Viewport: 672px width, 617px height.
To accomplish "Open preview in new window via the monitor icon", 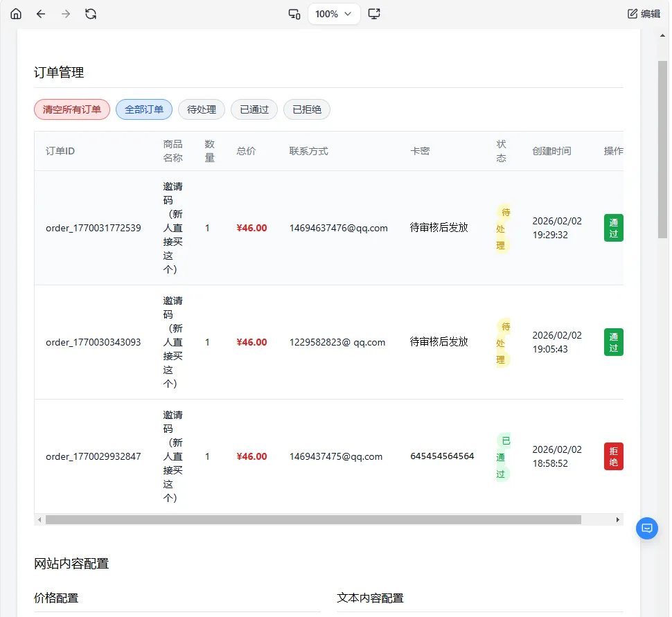I will [374, 13].
